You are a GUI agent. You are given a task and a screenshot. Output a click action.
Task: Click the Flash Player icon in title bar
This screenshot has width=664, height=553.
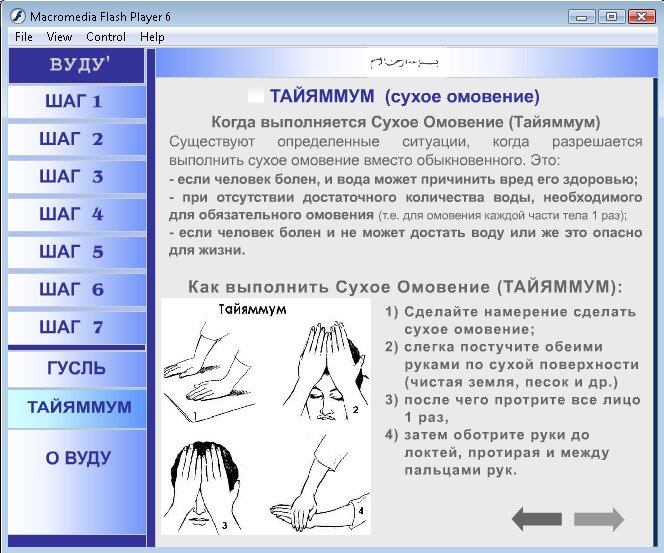click(x=18, y=16)
